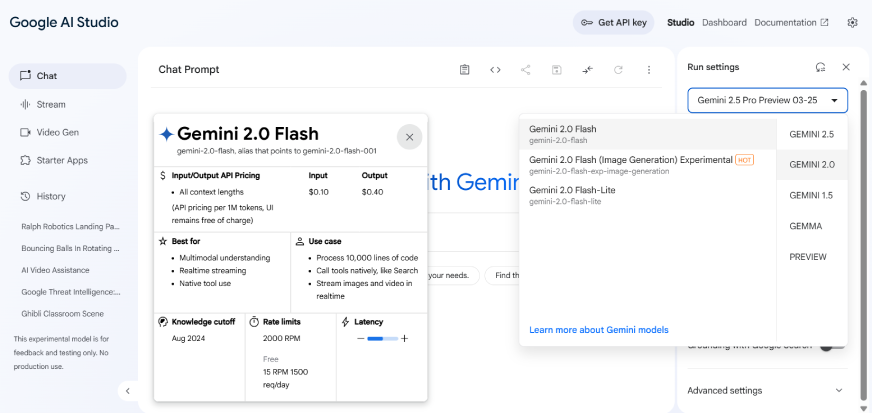Click the Rate limits stopwatch icon
This screenshot has width=872, height=413.
(254, 322)
